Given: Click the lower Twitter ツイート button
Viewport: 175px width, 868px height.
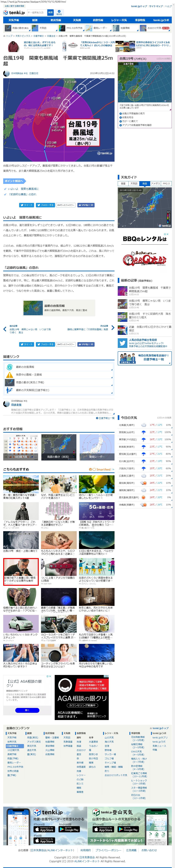Looking at the screenshot, I should coord(26,344).
